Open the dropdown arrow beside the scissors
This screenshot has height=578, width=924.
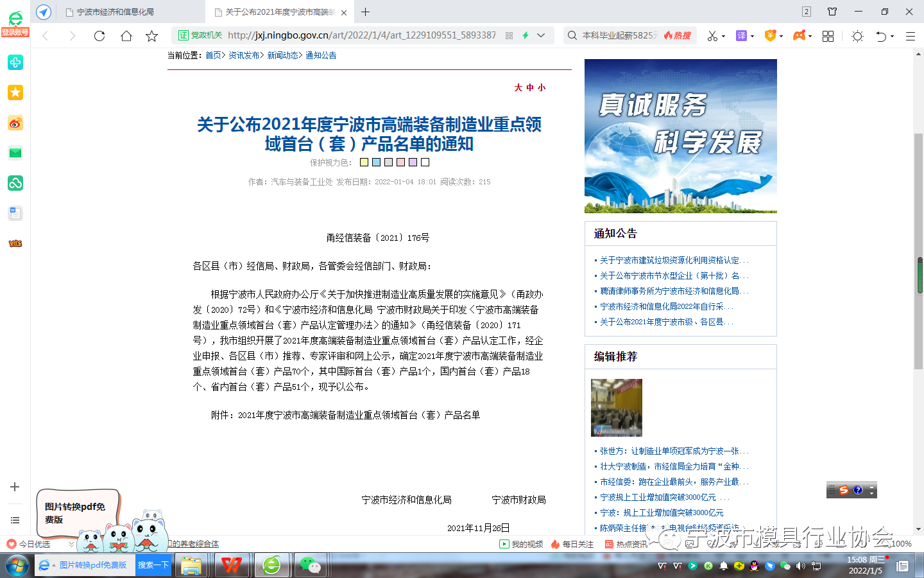click(x=723, y=37)
